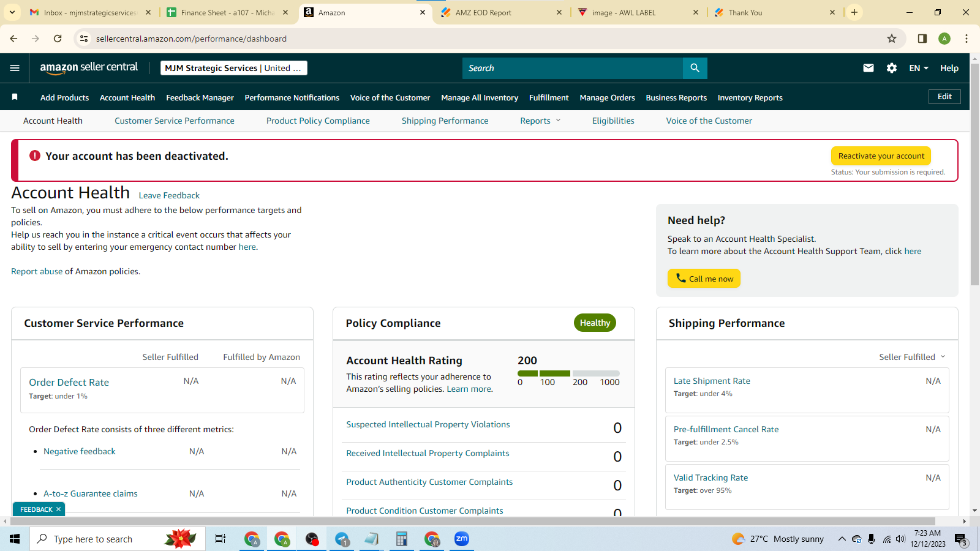This screenshot has height=551, width=980.
Task: Open Windows Start menu
Action: (15, 539)
